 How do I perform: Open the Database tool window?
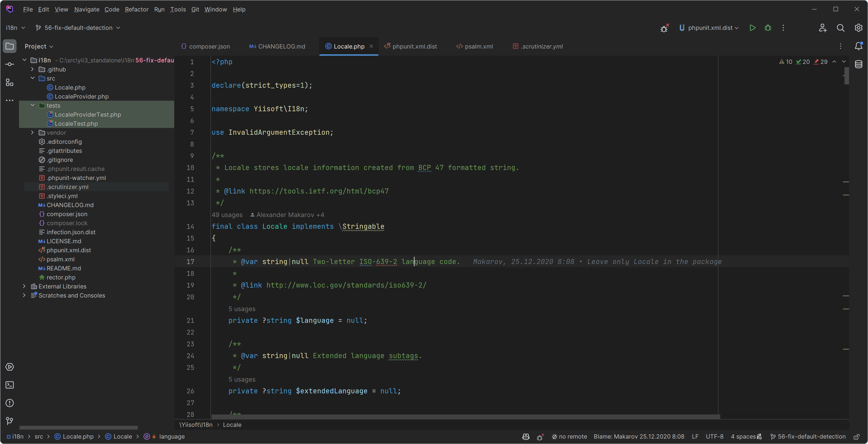pos(858,64)
